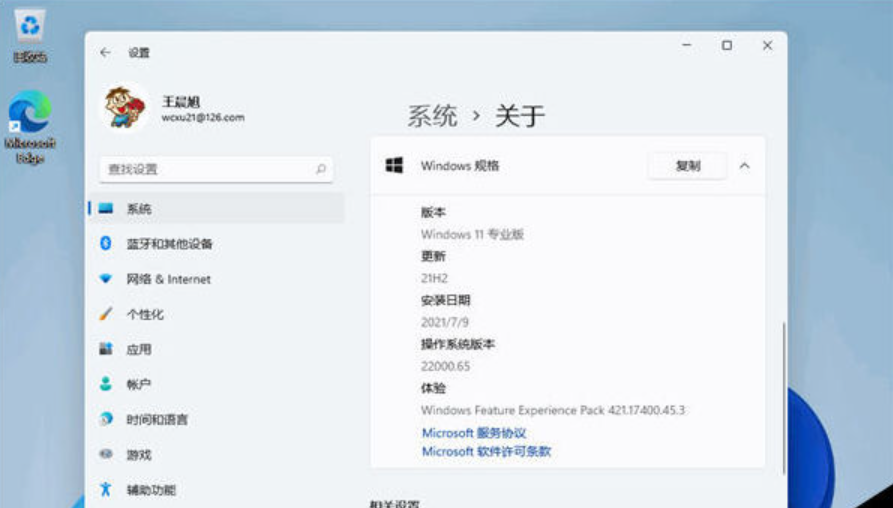The width and height of the screenshot is (893, 508).
Task: Open the 个性化 paintbrush icon
Action: click(106, 314)
